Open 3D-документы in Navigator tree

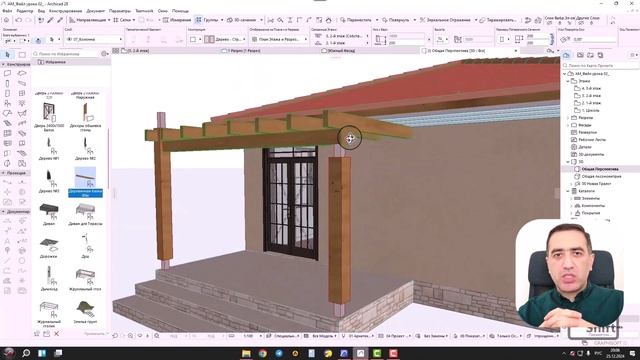(591, 154)
